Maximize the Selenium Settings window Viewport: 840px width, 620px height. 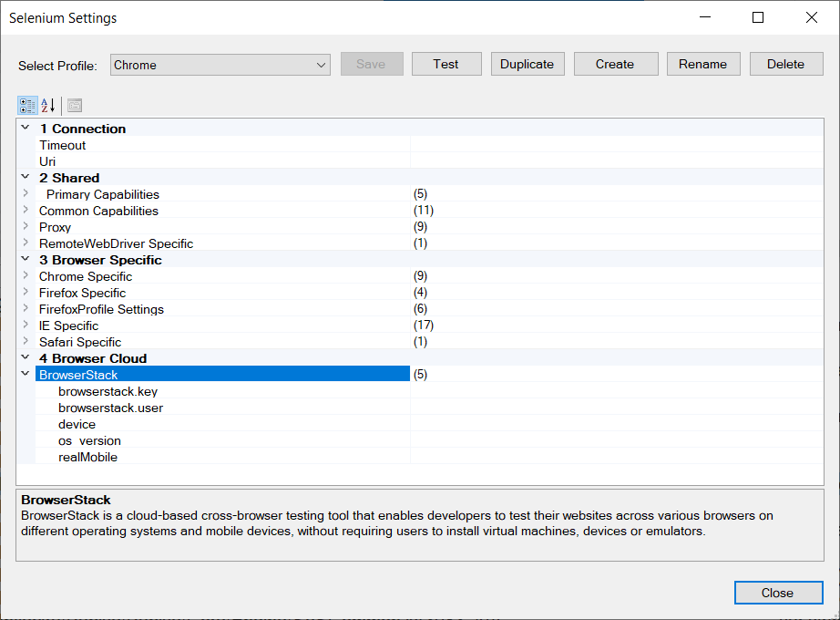[x=758, y=17]
